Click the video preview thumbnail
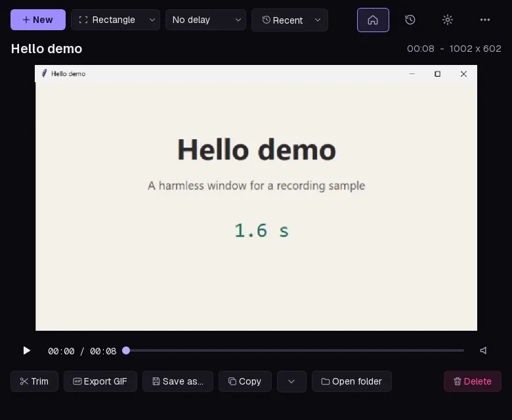Viewport: 512px width, 420px height. coord(256,198)
